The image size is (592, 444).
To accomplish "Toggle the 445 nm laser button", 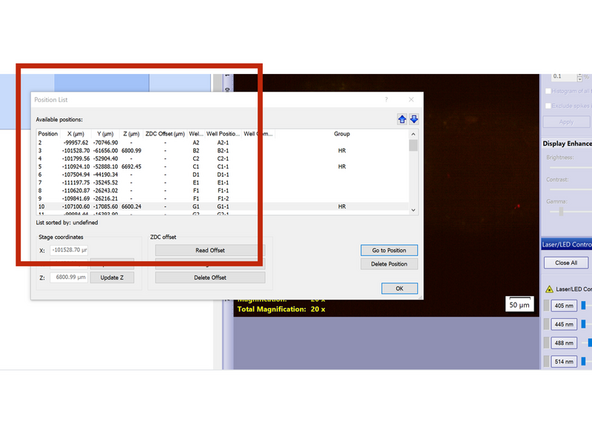I will [564, 324].
